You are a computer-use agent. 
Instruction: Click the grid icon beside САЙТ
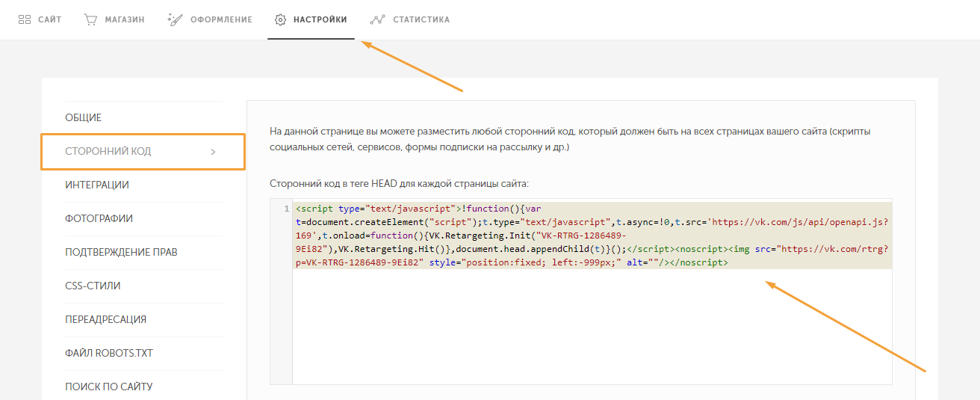(25, 19)
